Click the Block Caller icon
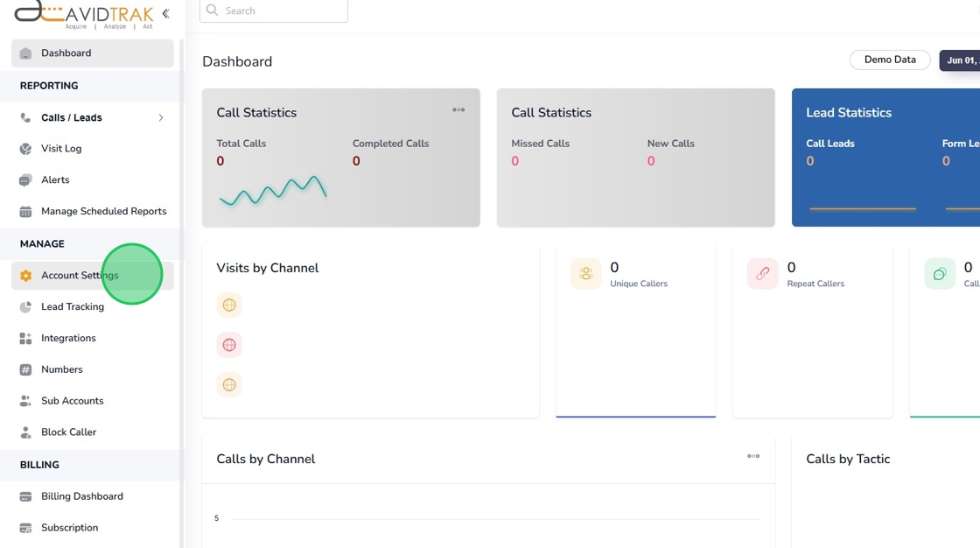Image resolution: width=980 pixels, height=548 pixels. point(25,432)
